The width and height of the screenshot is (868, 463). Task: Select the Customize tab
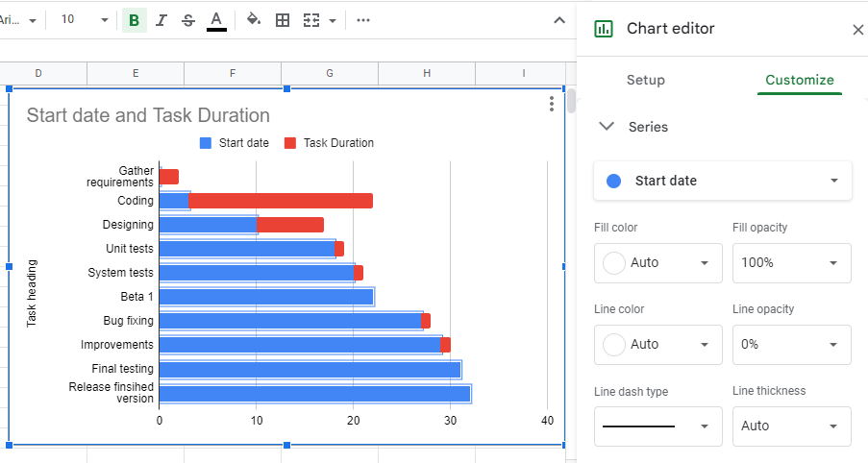(799, 81)
